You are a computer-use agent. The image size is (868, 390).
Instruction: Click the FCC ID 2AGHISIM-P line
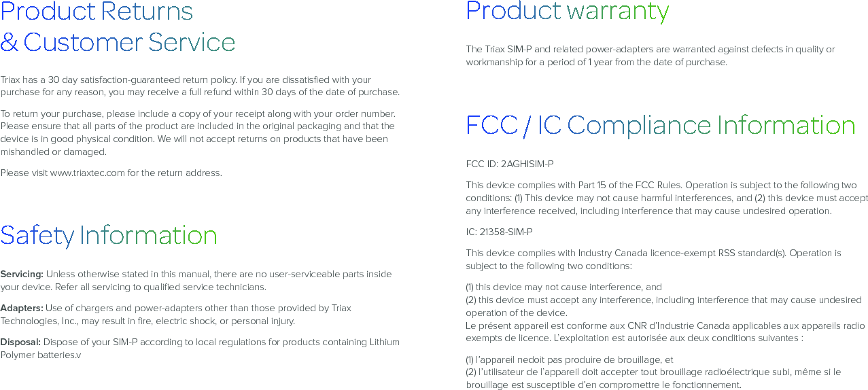point(509,164)
